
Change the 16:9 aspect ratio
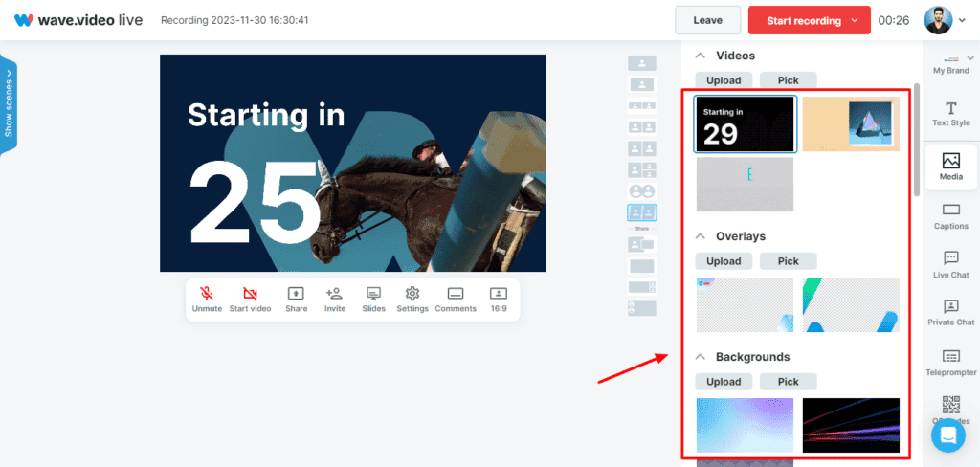(498, 300)
